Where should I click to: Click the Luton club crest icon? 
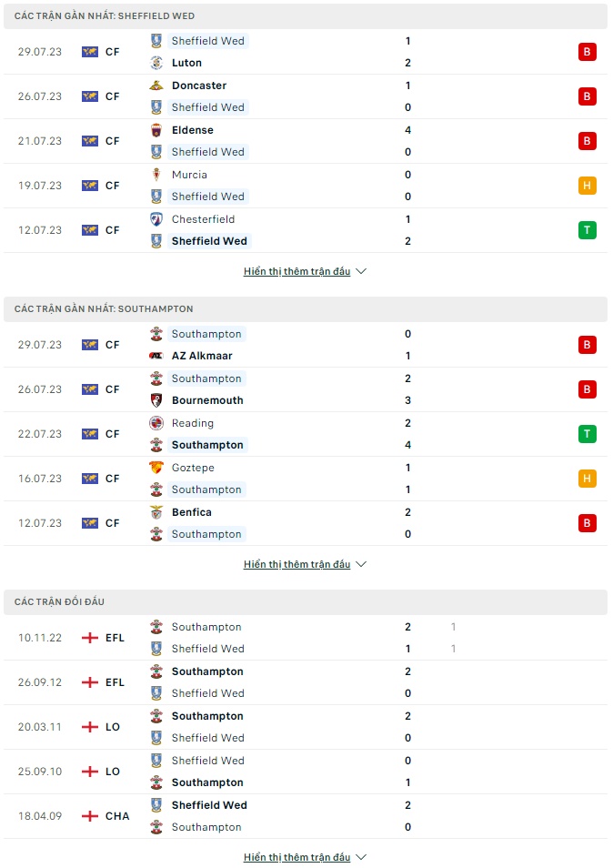[x=156, y=63]
